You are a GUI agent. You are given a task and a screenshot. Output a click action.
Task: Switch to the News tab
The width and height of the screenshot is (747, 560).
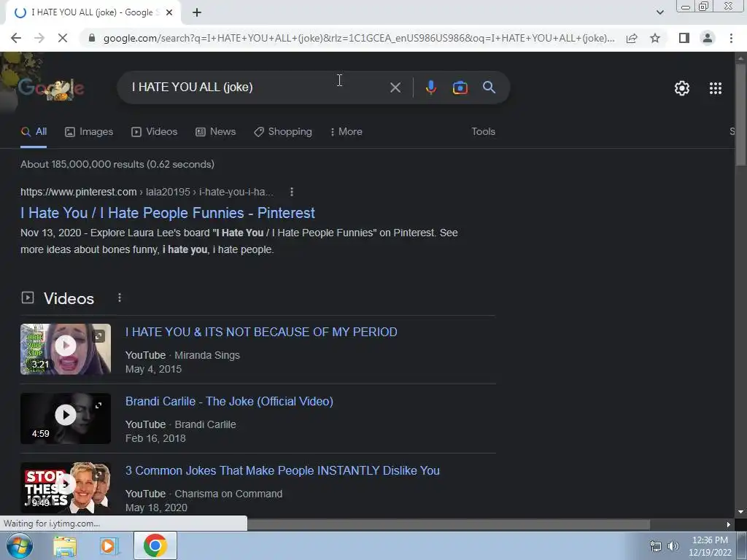(x=216, y=132)
